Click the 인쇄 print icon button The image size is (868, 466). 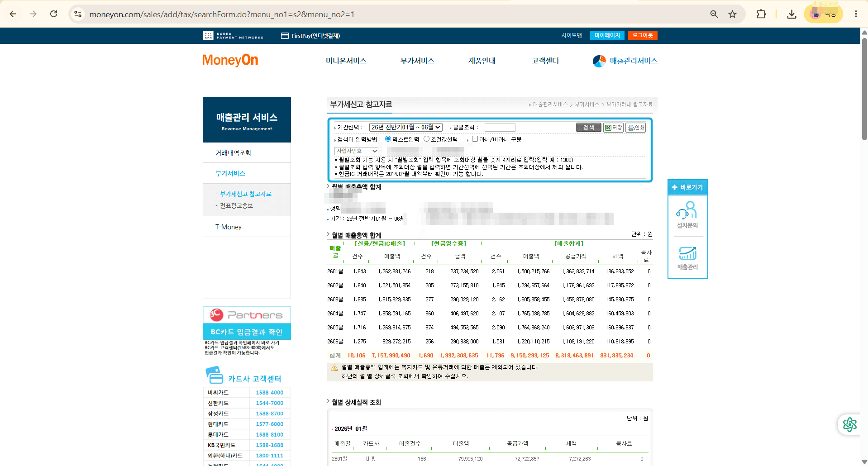[x=635, y=128]
